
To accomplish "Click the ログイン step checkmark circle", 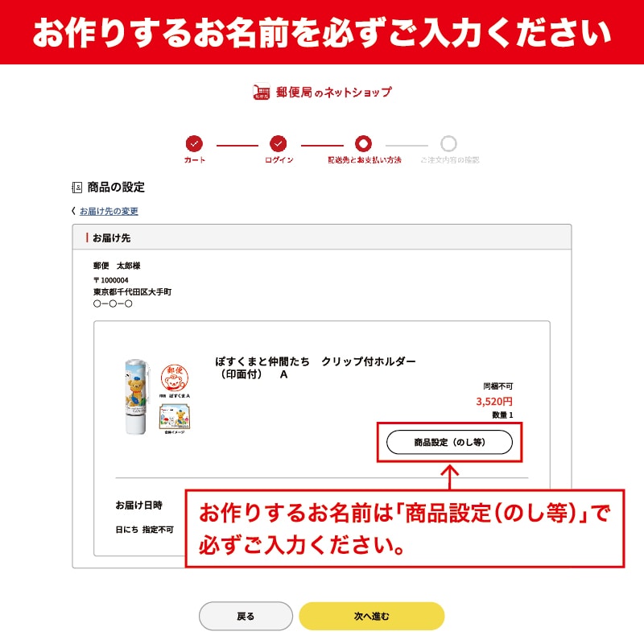I will (x=278, y=144).
